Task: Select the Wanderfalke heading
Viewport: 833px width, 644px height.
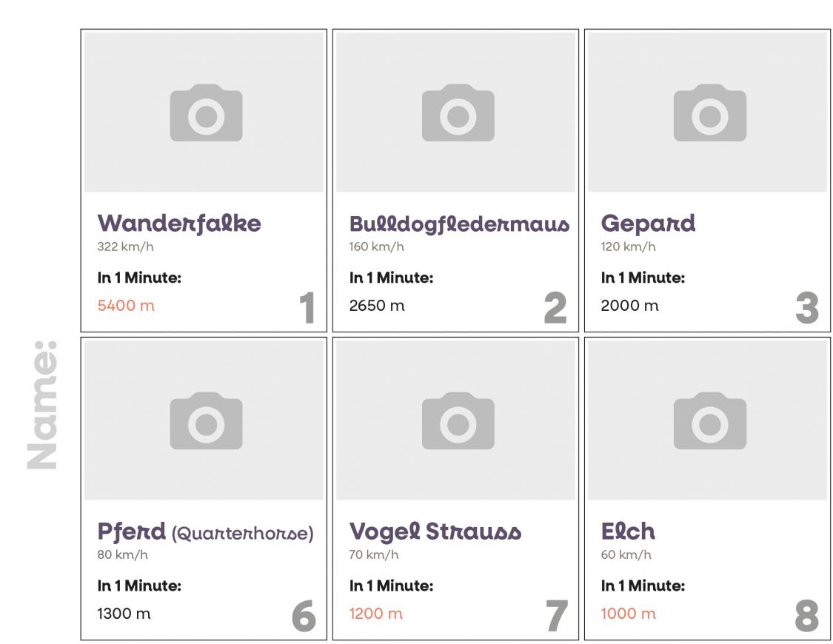Action: [179, 223]
